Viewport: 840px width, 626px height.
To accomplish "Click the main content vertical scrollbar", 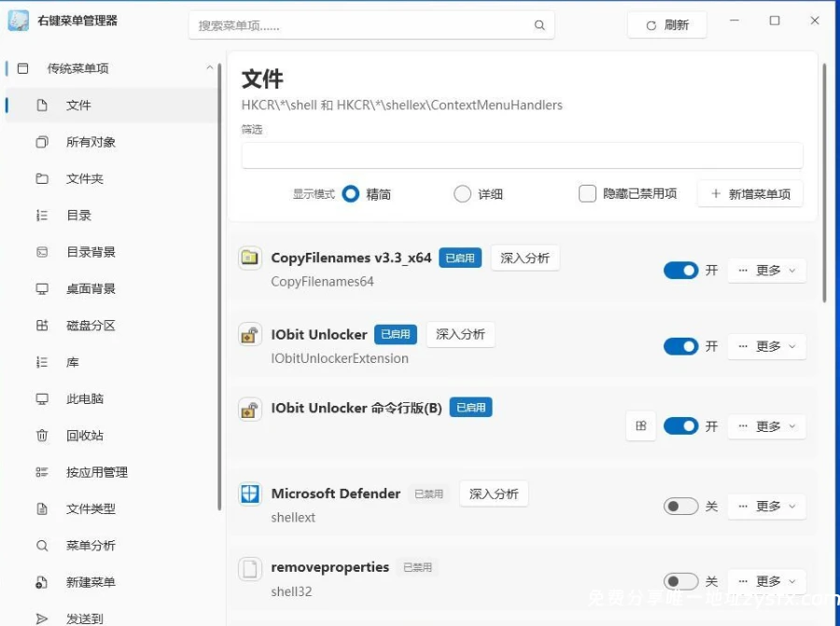I will (824, 183).
